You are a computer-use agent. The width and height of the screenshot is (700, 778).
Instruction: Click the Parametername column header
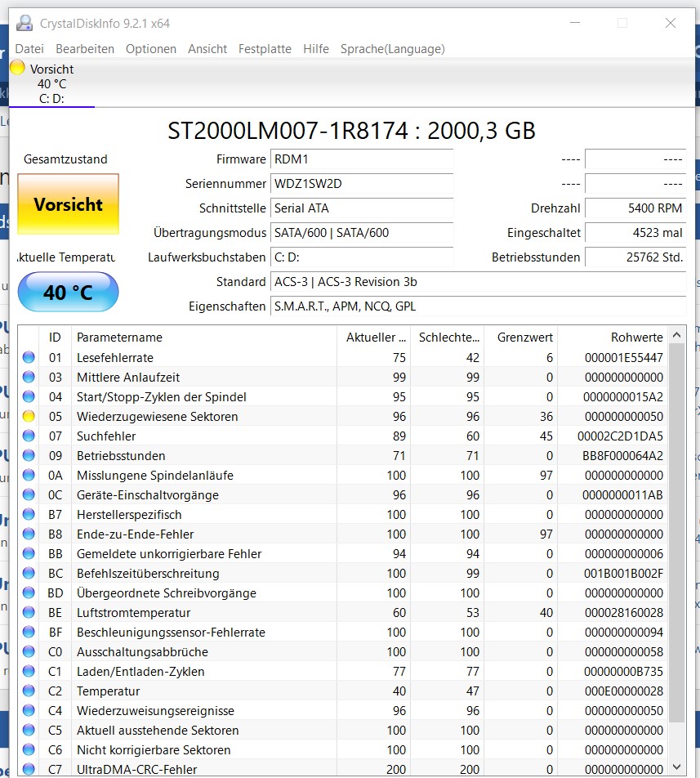click(204, 337)
